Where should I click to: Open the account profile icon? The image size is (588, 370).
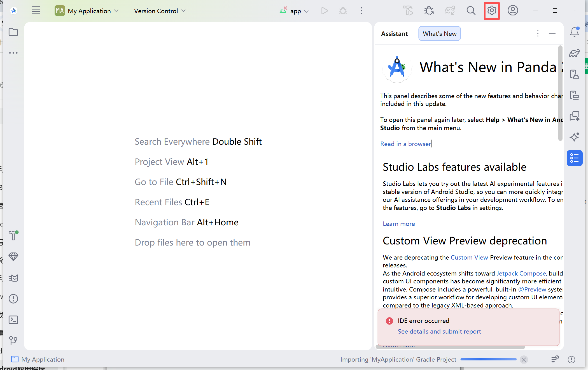pos(513,11)
